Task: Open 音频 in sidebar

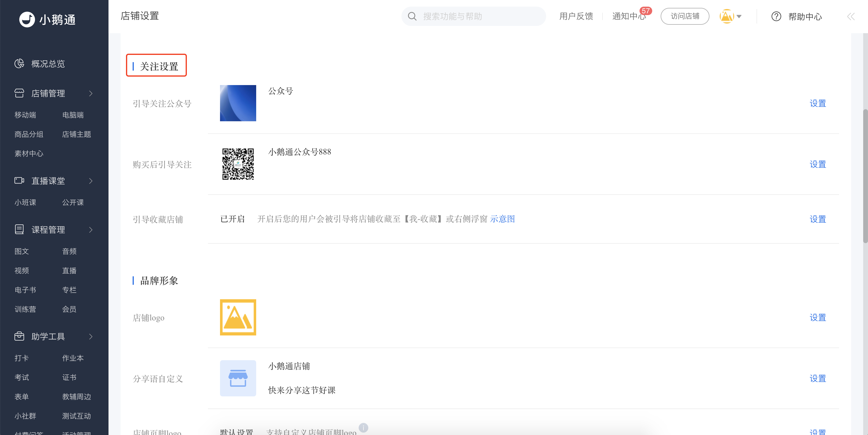Action: (69, 251)
